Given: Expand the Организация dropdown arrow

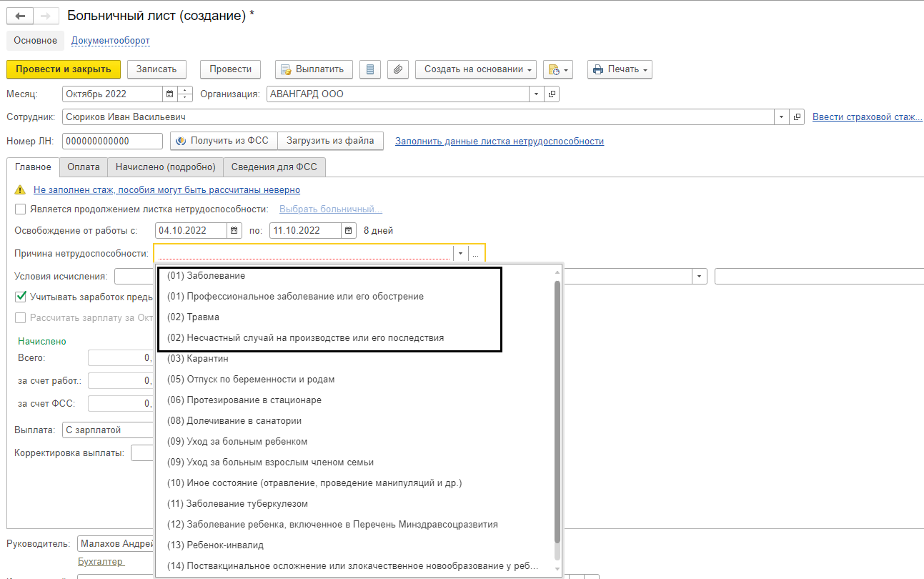Looking at the screenshot, I should (537, 94).
